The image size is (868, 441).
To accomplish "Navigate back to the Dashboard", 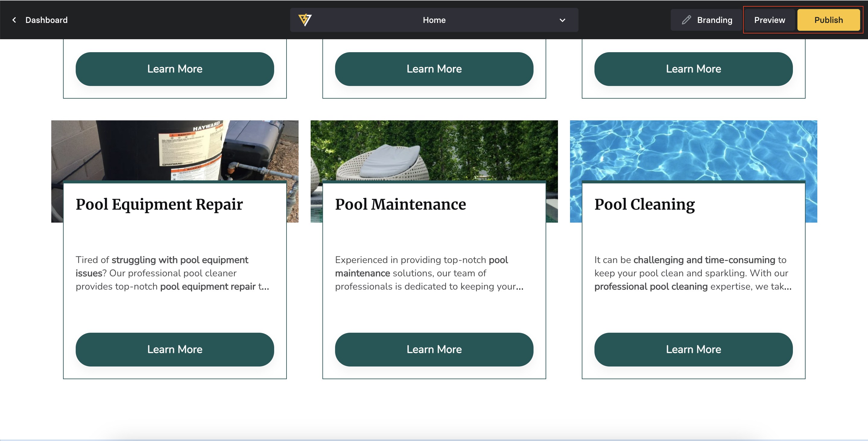I will tap(46, 20).
